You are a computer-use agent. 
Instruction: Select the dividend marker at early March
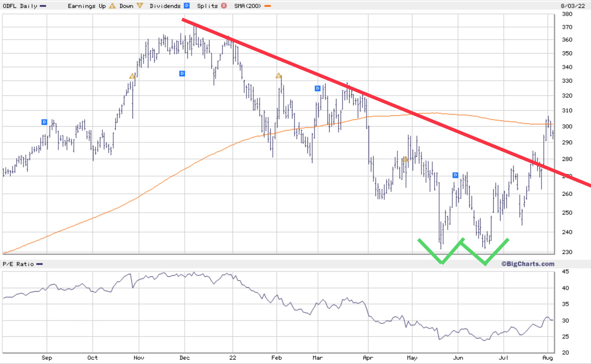(x=317, y=88)
